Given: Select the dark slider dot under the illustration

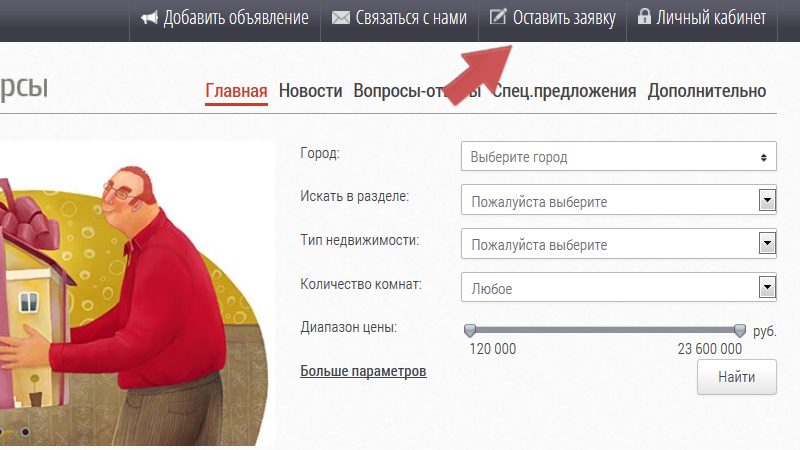Looking at the screenshot, I should [25, 432].
